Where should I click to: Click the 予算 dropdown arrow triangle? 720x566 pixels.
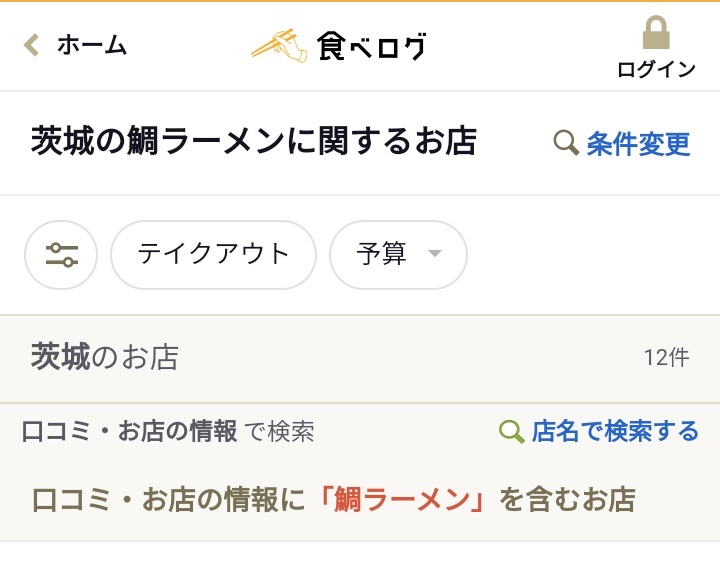(434, 253)
